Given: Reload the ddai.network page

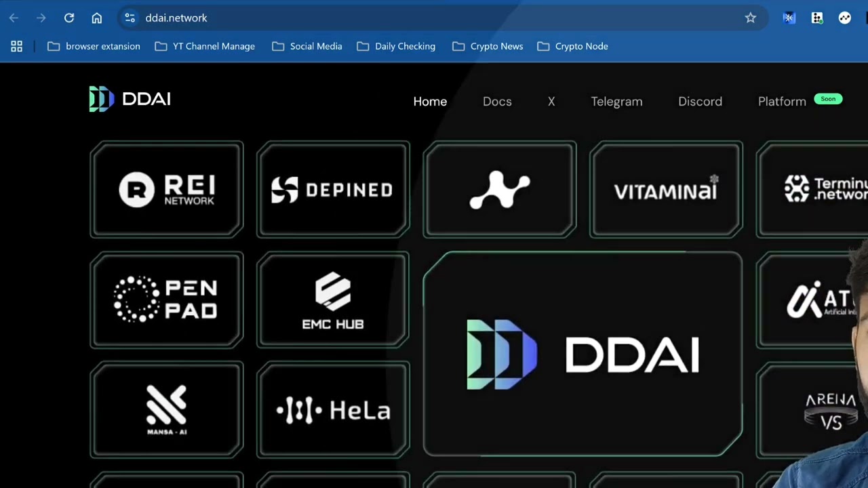Looking at the screenshot, I should coord(69,18).
